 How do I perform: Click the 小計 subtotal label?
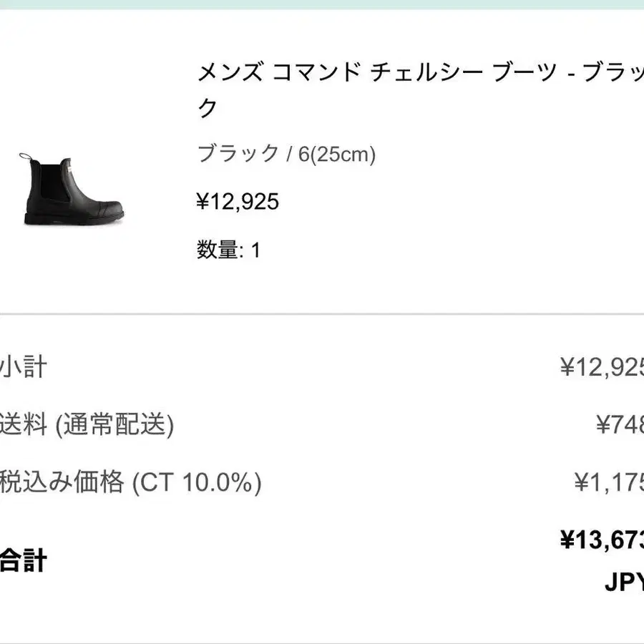pyautogui.click(x=23, y=367)
